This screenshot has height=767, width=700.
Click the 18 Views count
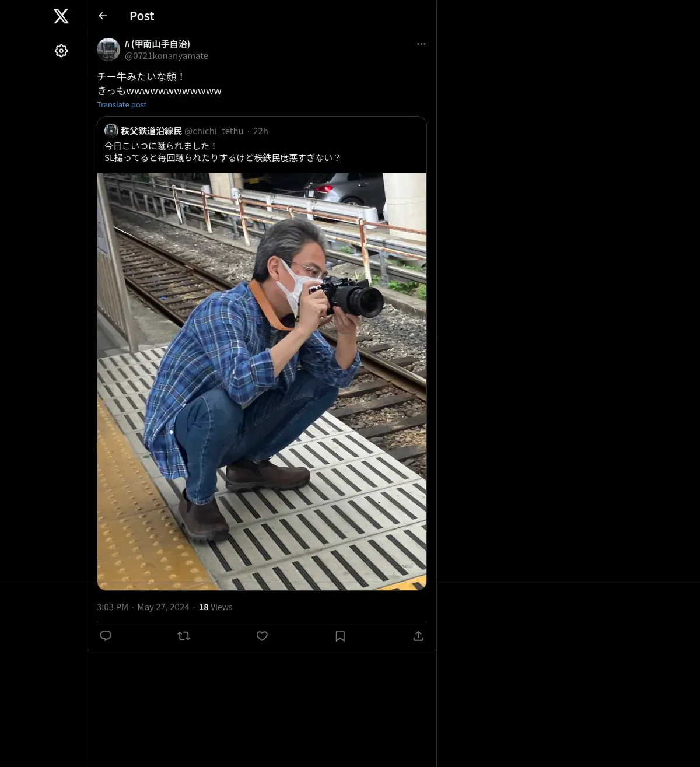215,607
